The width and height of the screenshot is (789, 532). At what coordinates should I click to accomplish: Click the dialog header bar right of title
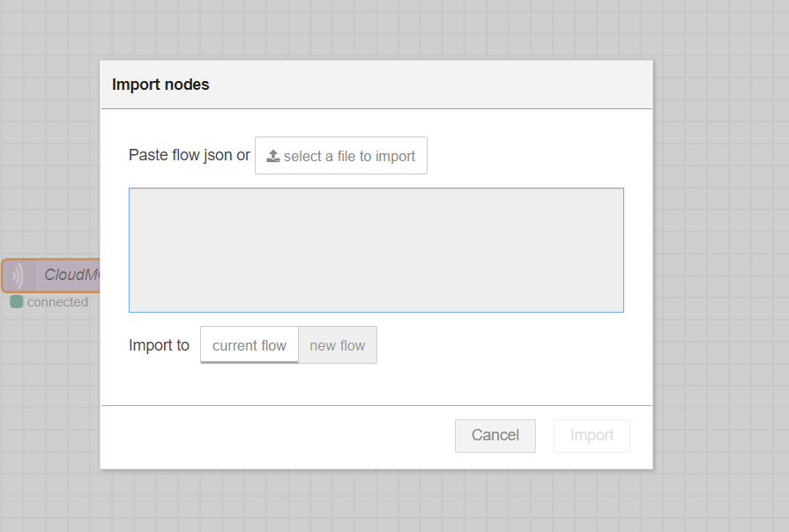441,85
